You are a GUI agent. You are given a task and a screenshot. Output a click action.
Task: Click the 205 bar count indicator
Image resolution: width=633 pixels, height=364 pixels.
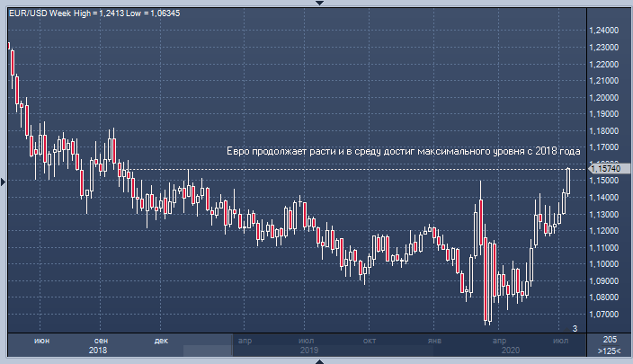pyautogui.click(x=609, y=338)
